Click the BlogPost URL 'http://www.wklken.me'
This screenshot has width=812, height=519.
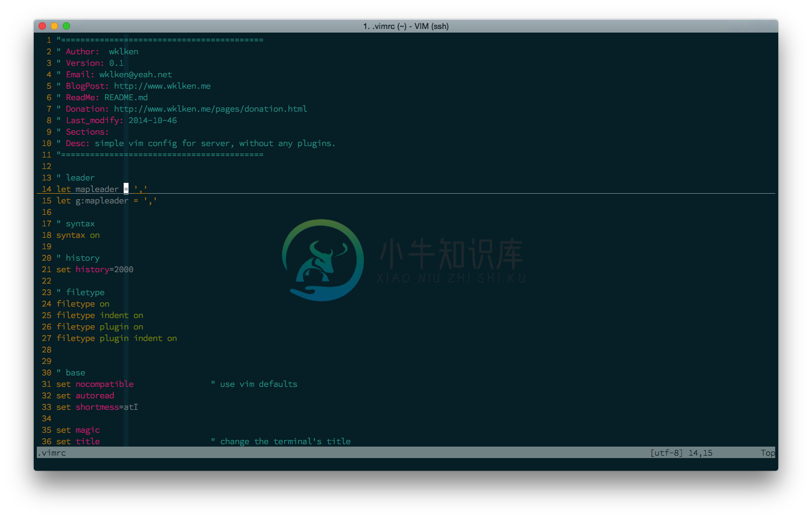click(162, 86)
